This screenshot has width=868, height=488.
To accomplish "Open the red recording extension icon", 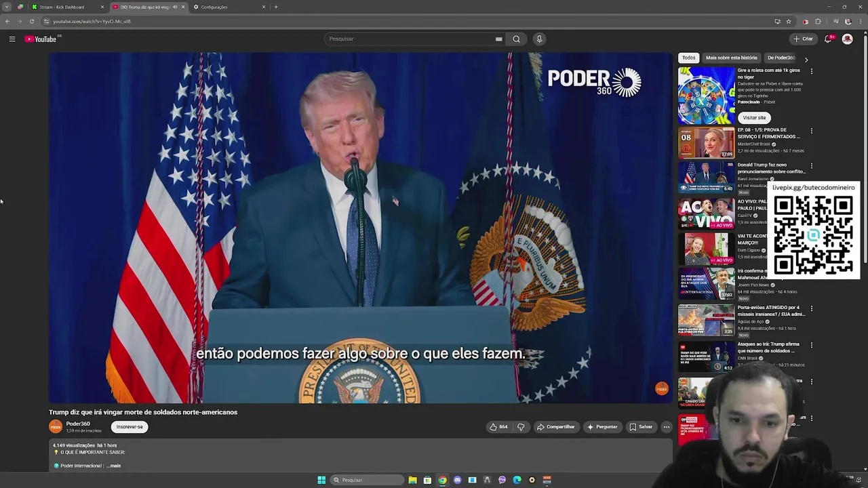I will (805, 21).
